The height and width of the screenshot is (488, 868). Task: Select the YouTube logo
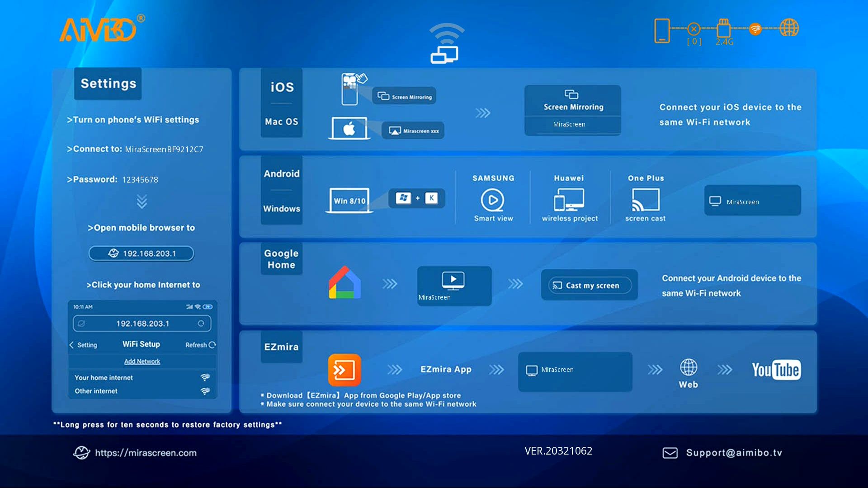coord(776,370)
